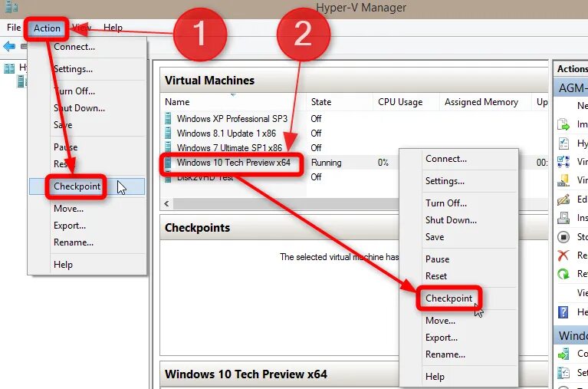Click green Connect icon under Windows 10 actions
The height and width of the screenshot is (389, 588).
563,354
